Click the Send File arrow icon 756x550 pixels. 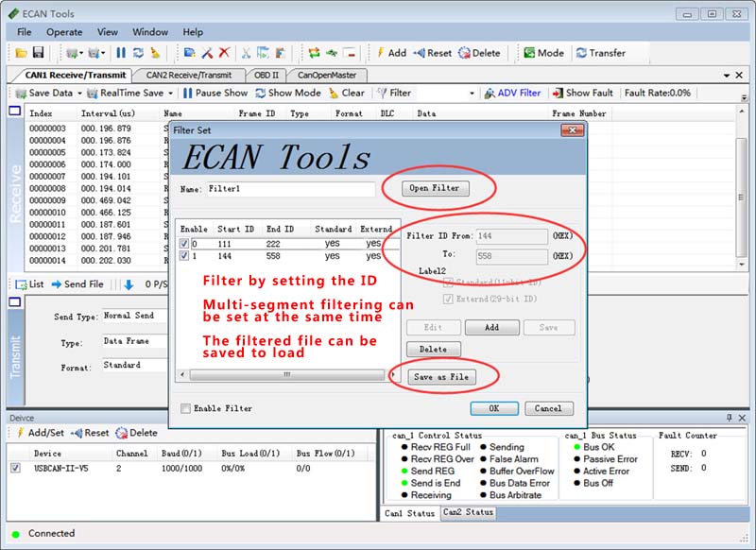(x=56, y=284)
